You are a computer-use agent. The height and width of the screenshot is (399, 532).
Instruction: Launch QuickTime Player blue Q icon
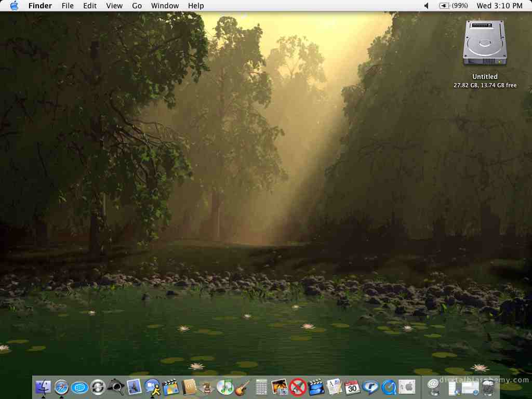[x=389, y=388]
